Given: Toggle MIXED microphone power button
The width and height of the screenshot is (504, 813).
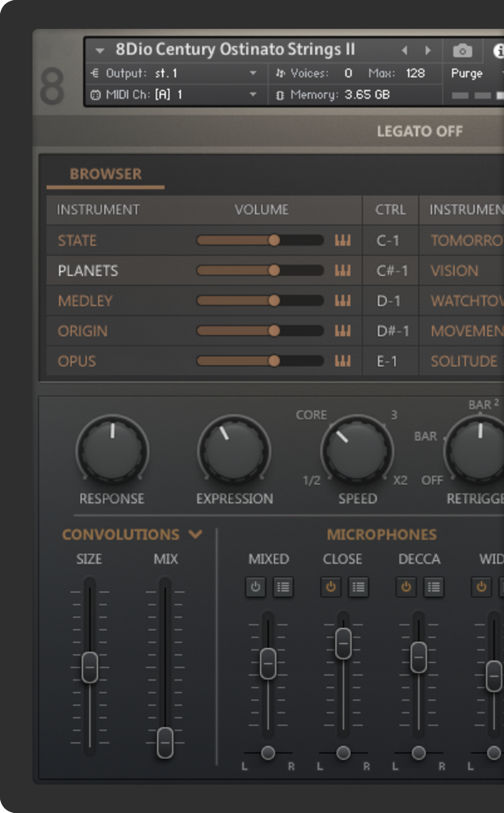Looking at the screenshot, I should pyautogui.click(x=255, y=587).
